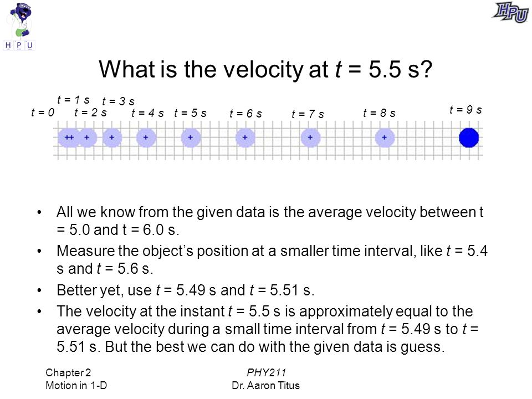Click the ball marker under t = 7 s
Image resolution: width=532 pixels, height=399 pixels.
click(310, 138)
